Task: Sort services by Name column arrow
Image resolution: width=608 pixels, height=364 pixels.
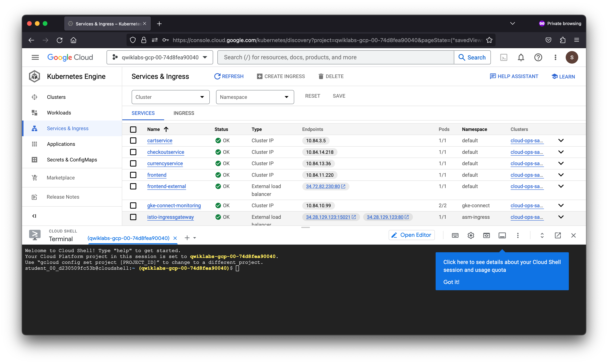Action: tap(166, 129)
